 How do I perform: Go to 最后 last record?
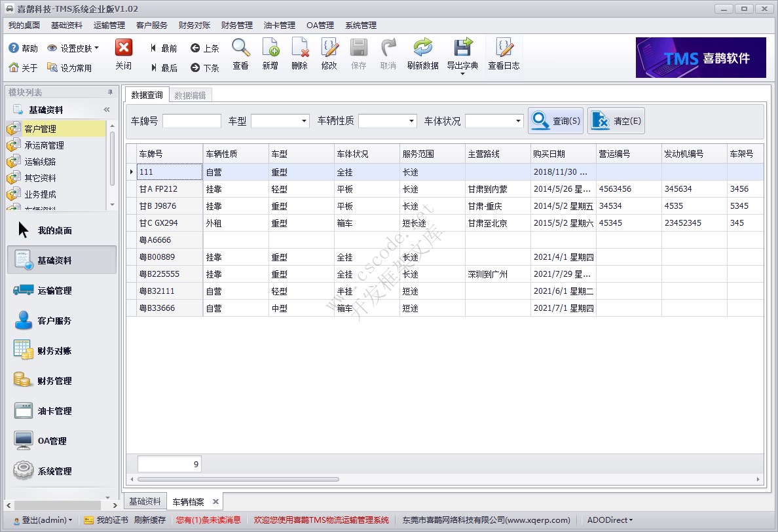pyautogui.click(x=163, y=67)
